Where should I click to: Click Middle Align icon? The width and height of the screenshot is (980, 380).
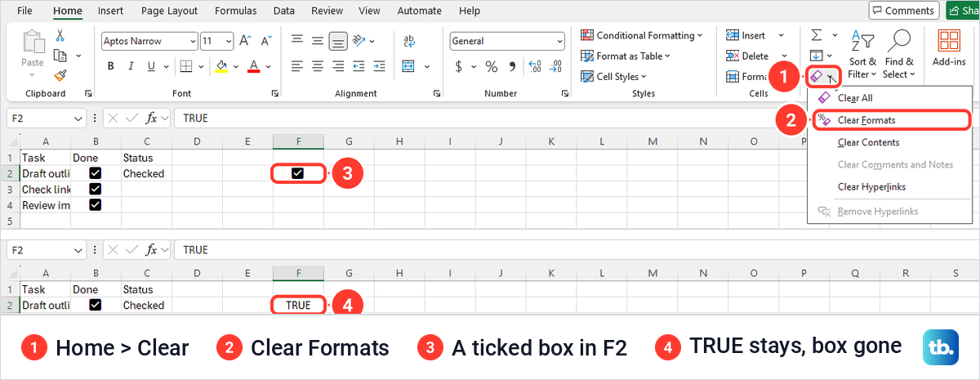(318, 41)
